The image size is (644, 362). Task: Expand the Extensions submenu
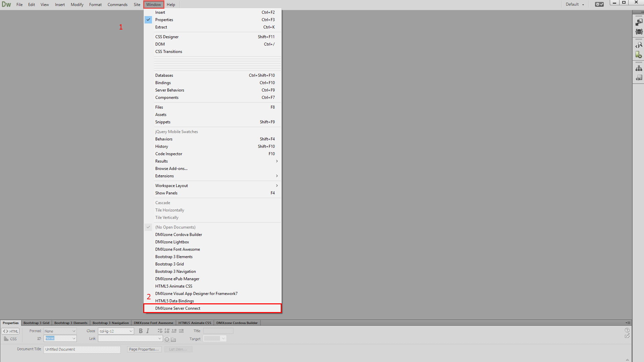click(213, 176)
